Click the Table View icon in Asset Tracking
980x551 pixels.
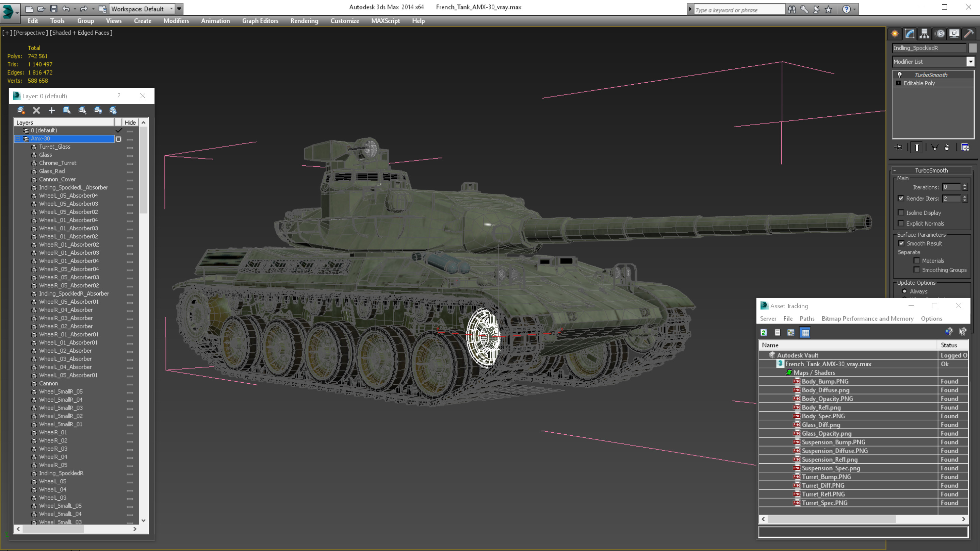(x=805, y=332)
